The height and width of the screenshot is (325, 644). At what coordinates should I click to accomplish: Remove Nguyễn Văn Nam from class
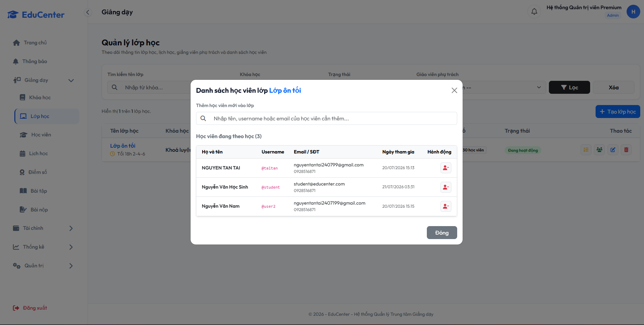(446, 206)
